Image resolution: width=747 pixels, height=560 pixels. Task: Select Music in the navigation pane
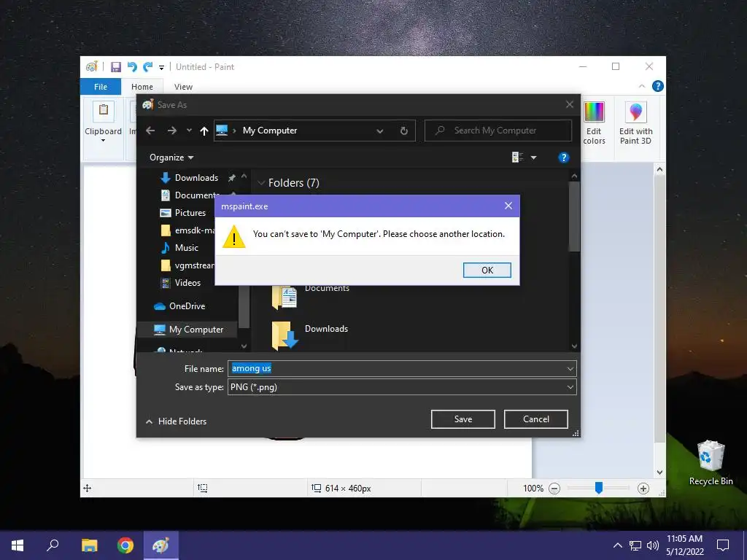pos(179,248)
